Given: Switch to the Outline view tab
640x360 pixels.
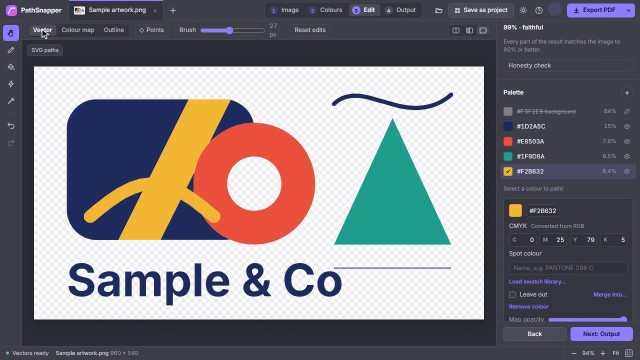Looking at the screenshot, I should (114, 30).
